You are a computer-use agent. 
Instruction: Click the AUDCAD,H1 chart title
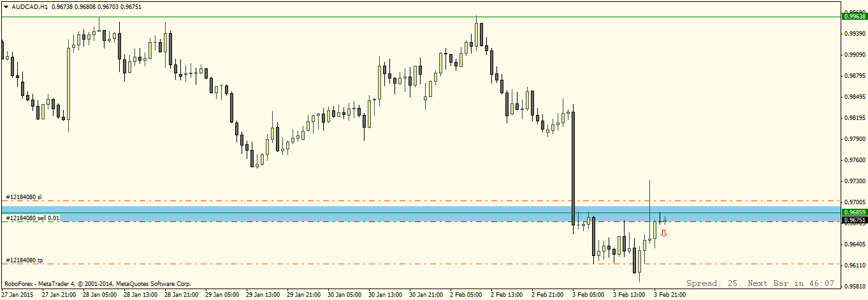click(29, 6)
